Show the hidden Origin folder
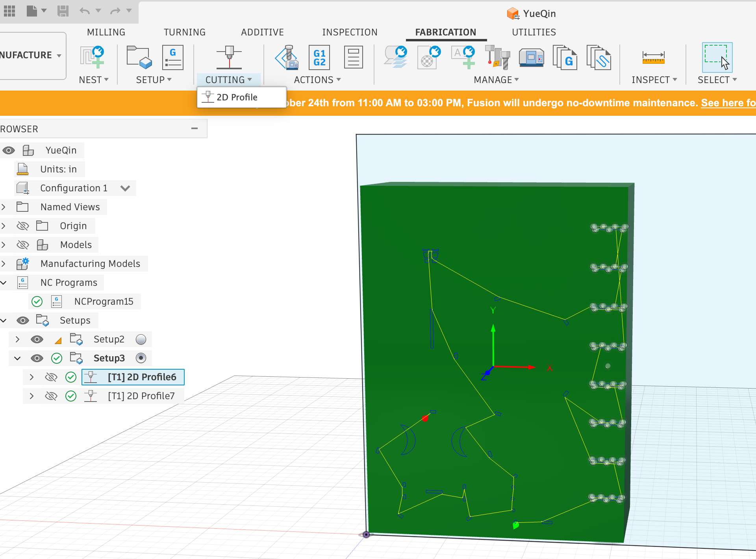The height and width of the screenshot is (559, 756). pyautogui.click(x=23, y=226)
